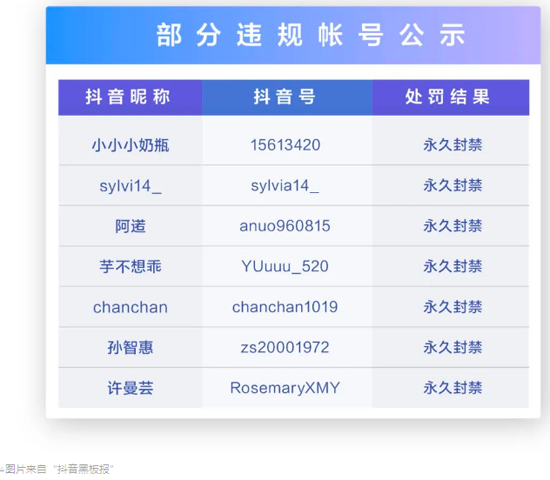Click 永久封禁 in the RosemaryXMY row
The height and width of the screenshot is (480, 550).
click(x=453, y=388)
